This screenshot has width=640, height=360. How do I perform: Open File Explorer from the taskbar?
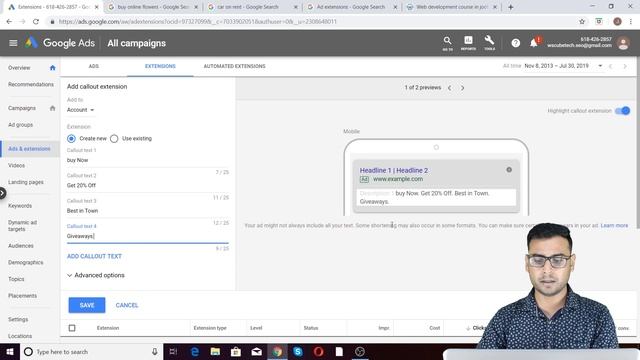215,351
